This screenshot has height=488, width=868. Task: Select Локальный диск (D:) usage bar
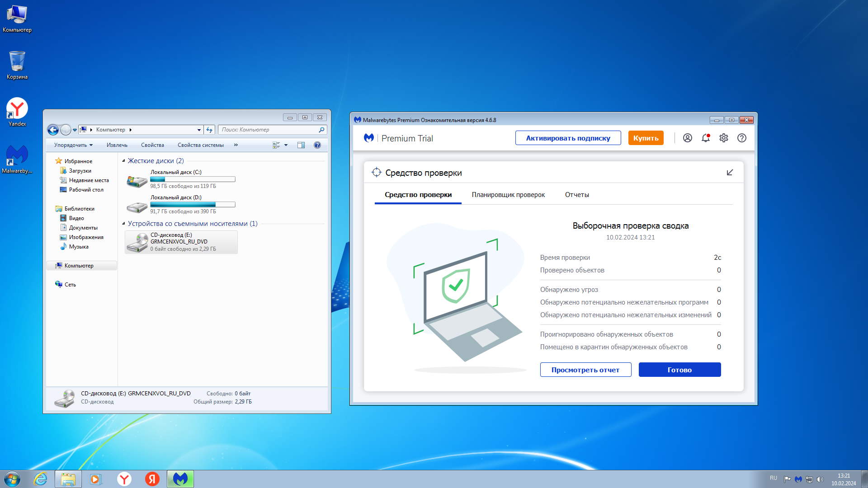pos(193,205)
